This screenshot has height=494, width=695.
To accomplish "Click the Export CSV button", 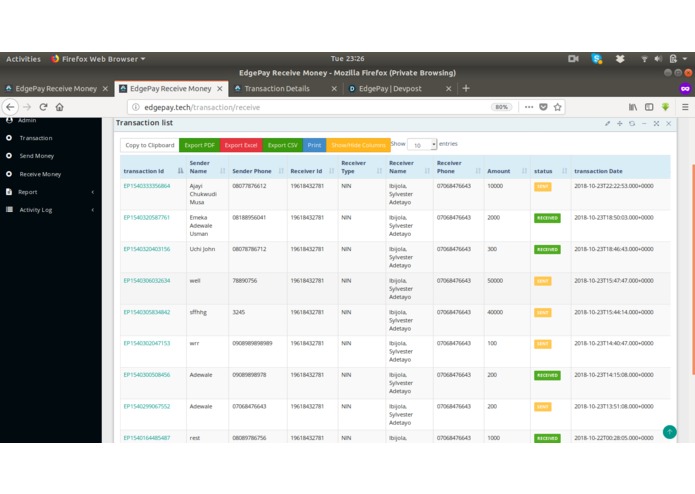I will (x=282, y=145).
